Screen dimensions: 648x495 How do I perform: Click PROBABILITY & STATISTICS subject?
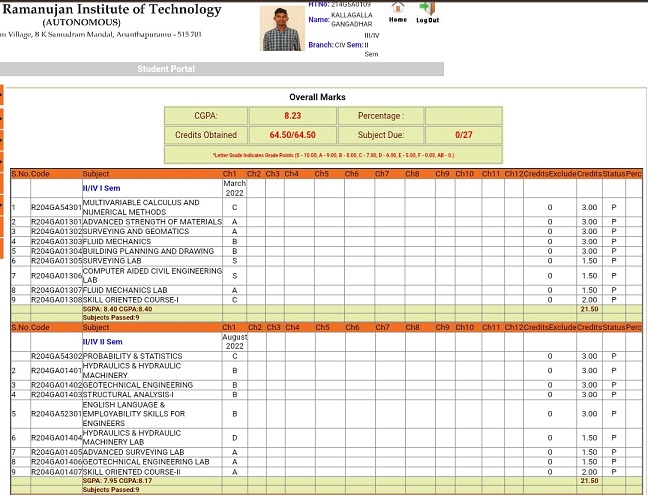pos(133,356)
